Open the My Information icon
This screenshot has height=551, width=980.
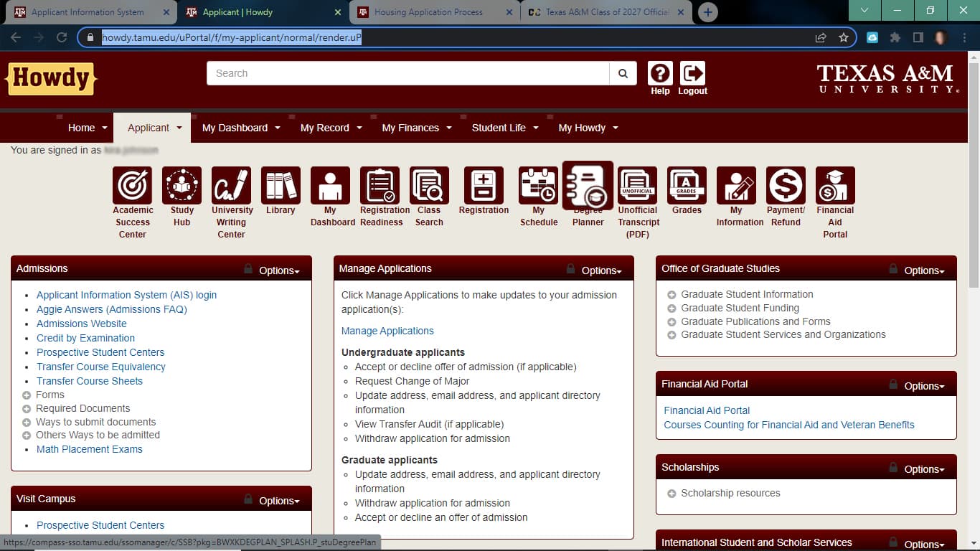pyautogui.click(x=736, y=186)
